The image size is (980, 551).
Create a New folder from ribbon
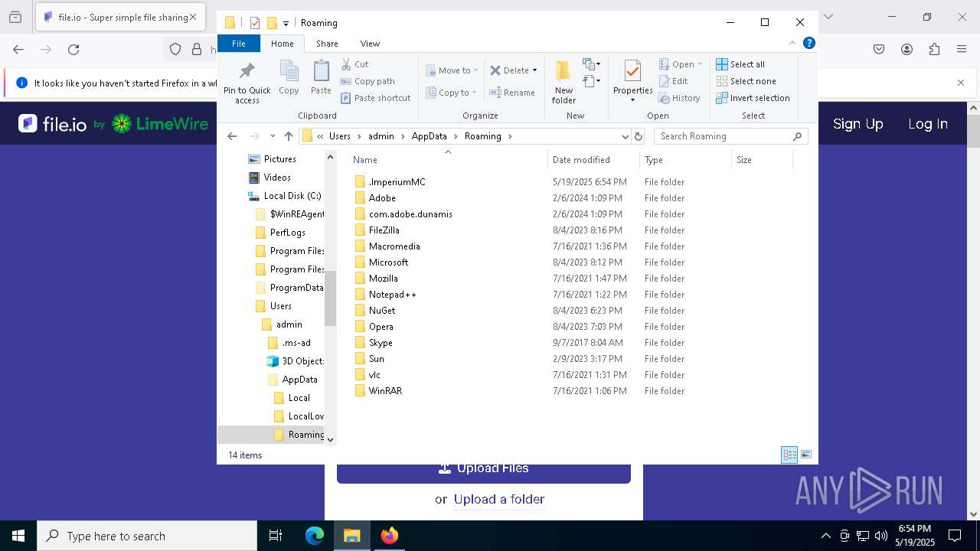[563, 83]
